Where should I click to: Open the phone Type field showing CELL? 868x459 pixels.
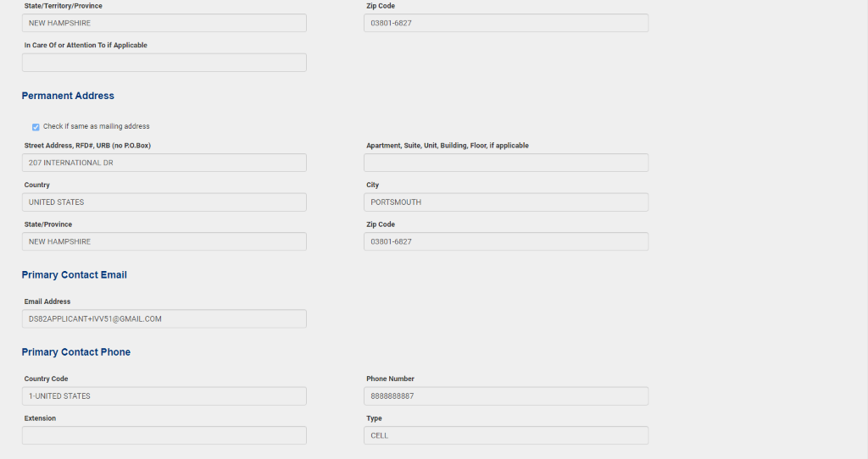(506, 435)
